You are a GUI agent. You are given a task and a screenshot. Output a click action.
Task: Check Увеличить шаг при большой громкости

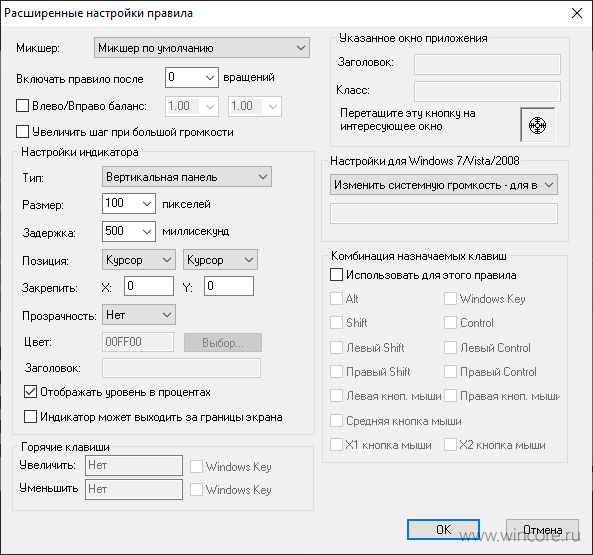[22, 132]
